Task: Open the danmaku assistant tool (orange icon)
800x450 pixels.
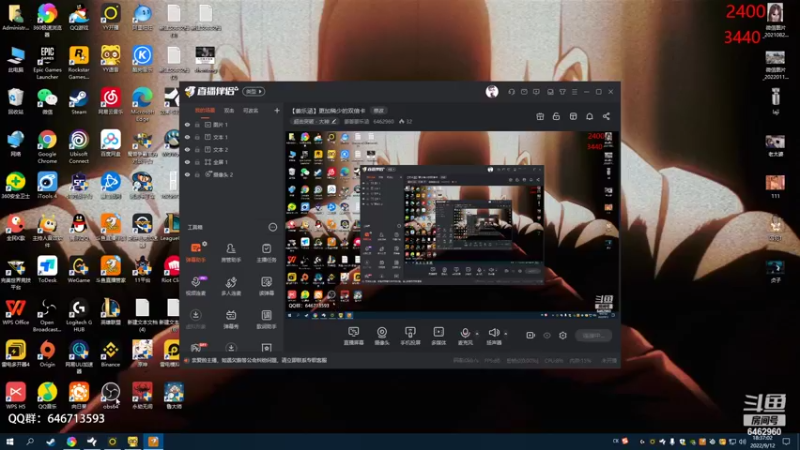Action: (196, 253)
